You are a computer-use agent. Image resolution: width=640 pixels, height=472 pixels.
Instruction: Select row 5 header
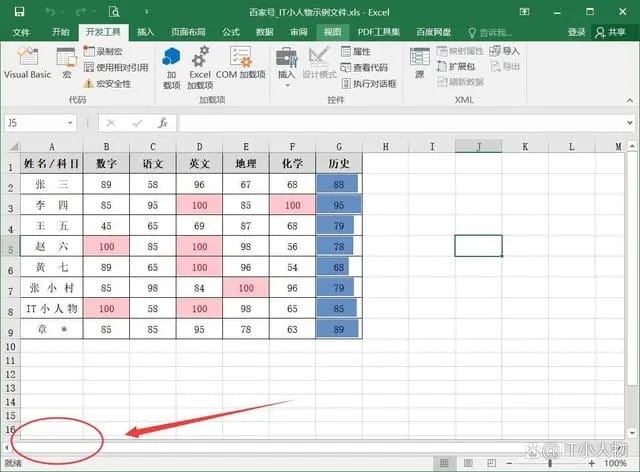11,247
